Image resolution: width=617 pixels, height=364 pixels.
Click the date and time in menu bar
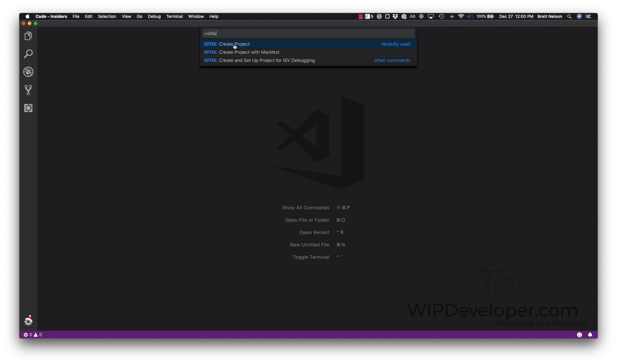(x=516, y=17)
